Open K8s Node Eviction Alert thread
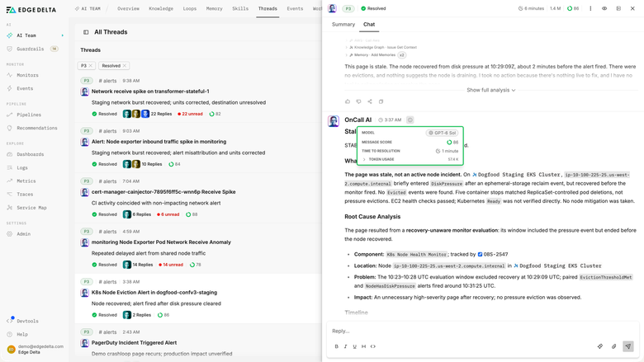The height and width of the screenshot is (362, 644). coord(154,292)
